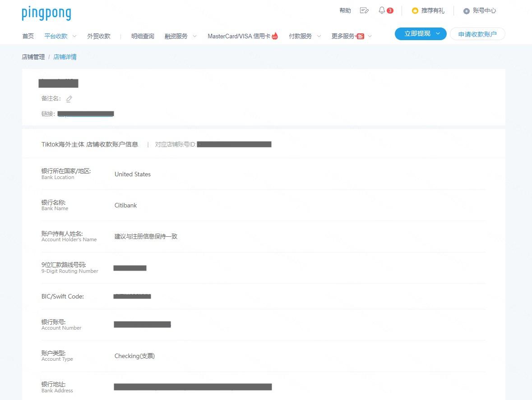Click the 对应店铺账号ID label

[x=176, y=144]
